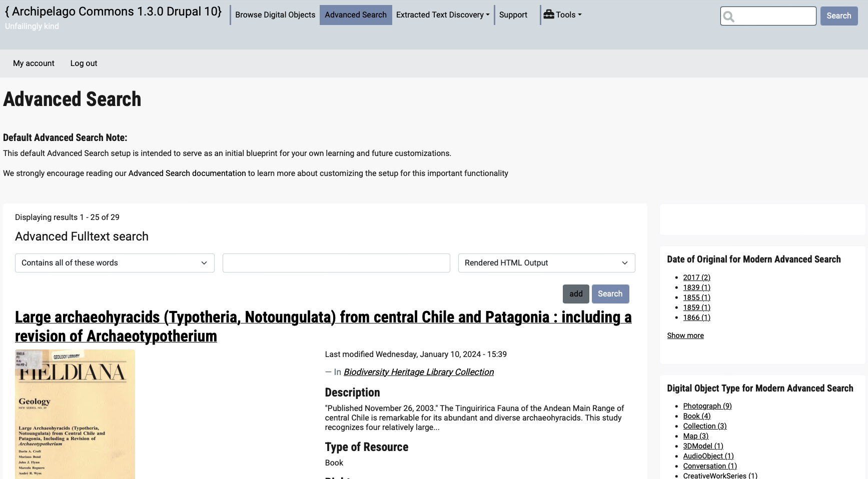Open the Fieldiana book cover thumbnail
This screenshot has height=479, width=868.
pos(75,414)
